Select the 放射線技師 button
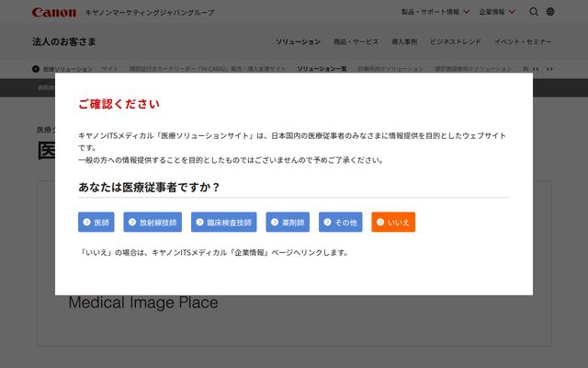This screenshot has height=368, width=588. tap(153, 222)
